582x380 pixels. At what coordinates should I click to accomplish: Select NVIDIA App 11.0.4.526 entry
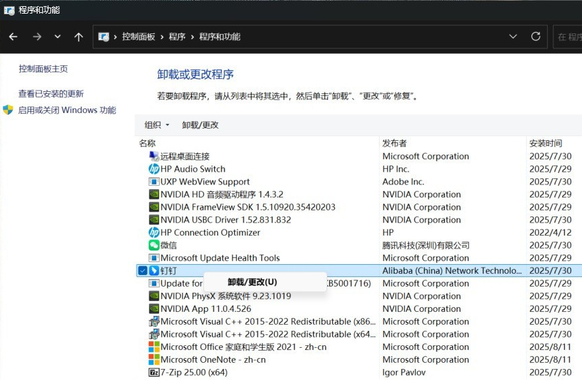click(x=206, y=309)
